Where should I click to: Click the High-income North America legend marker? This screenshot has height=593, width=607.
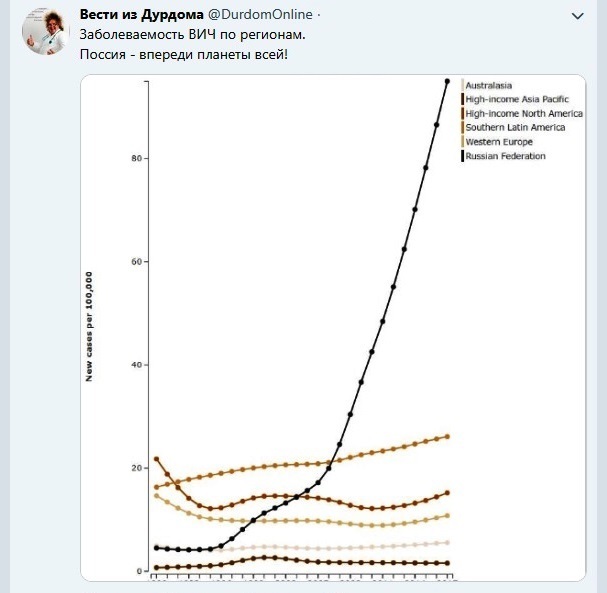click(462, 113)
